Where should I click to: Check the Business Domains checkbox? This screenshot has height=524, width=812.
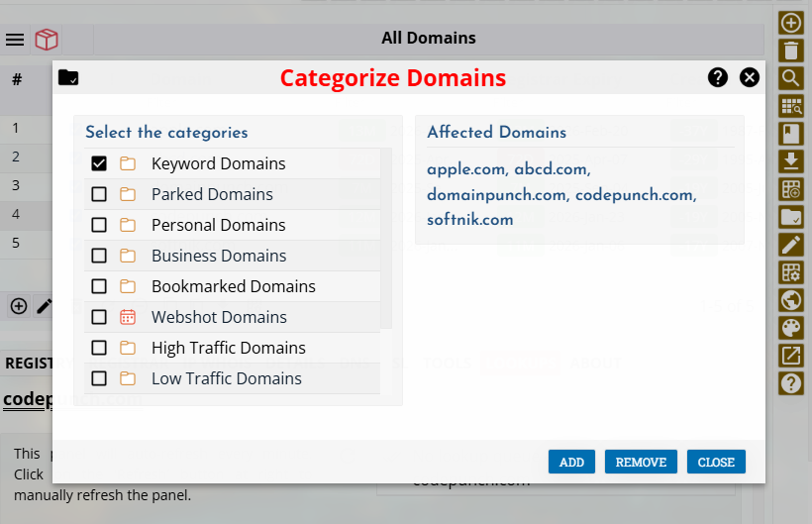99,256
